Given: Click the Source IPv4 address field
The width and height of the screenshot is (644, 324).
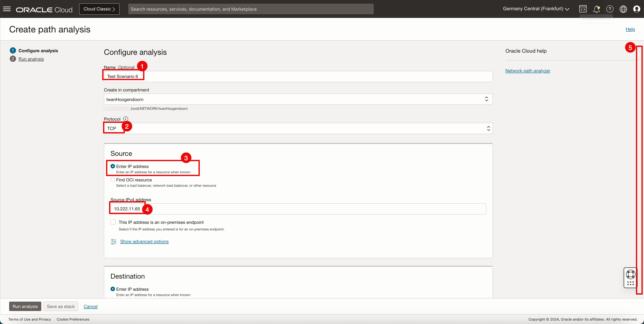Looking at the screenshot, I should (x=298, y=209).
